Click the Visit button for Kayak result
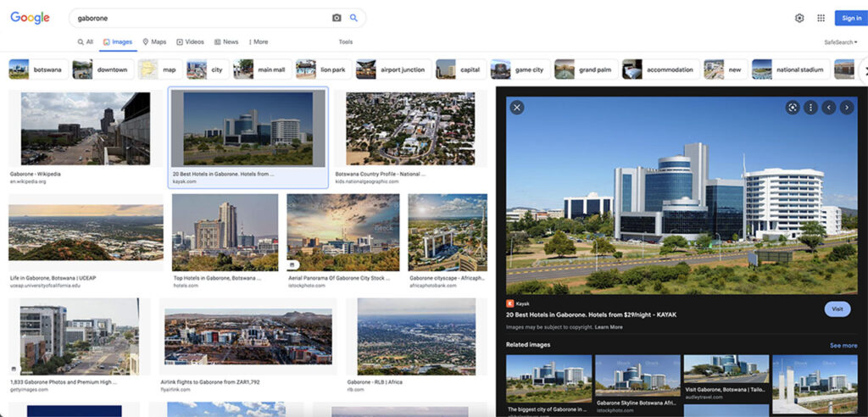868x417 pixels. pyautogui.click(x=837, y=309)
